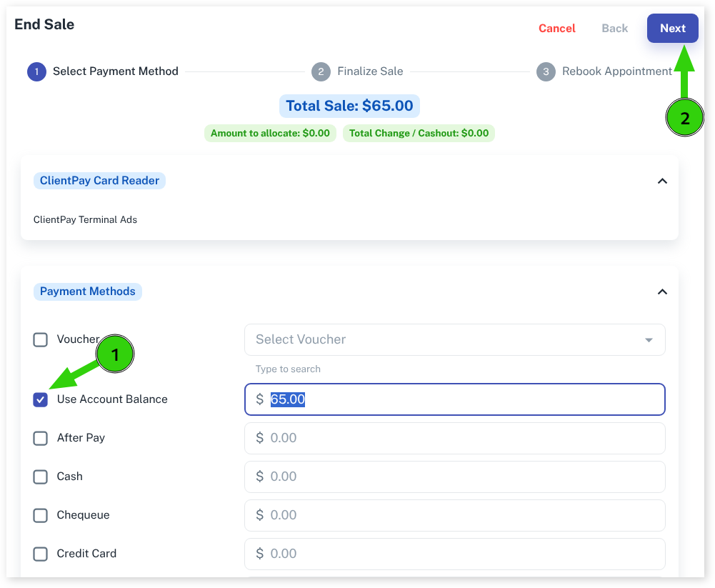Click the Credit Card amount field
The image size is (715, 588).
pos(454,554)
